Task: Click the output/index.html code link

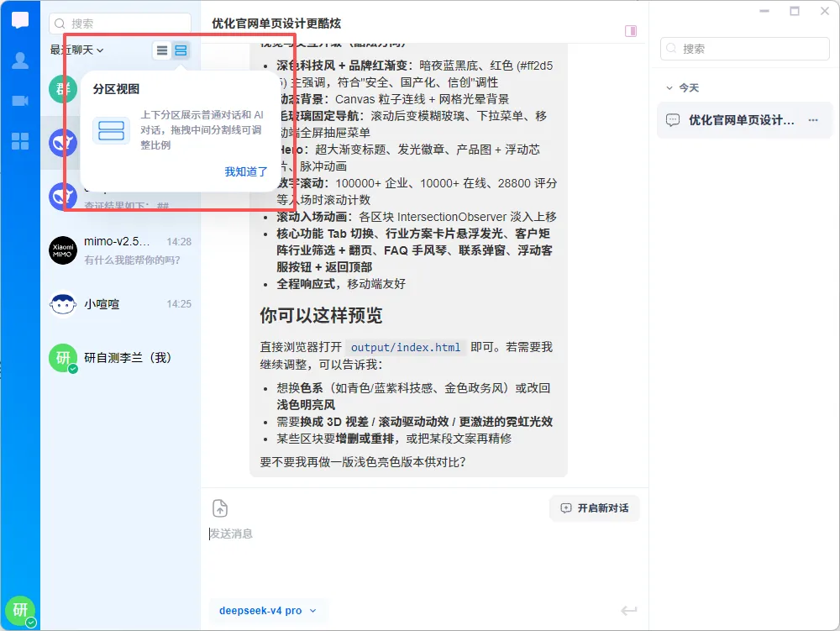Action: (406, 348)
